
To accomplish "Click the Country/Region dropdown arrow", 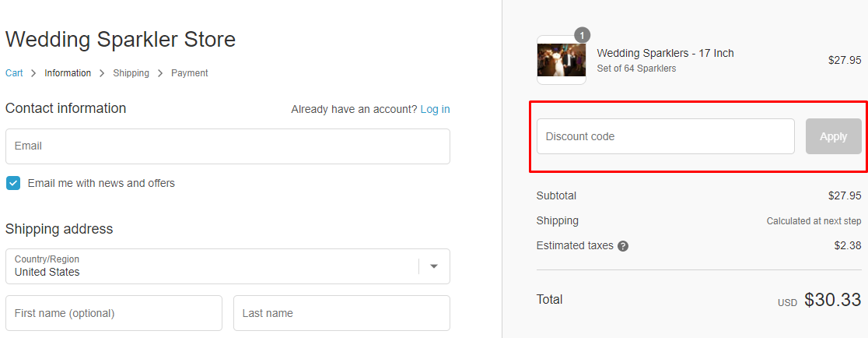I will point(434,266).
